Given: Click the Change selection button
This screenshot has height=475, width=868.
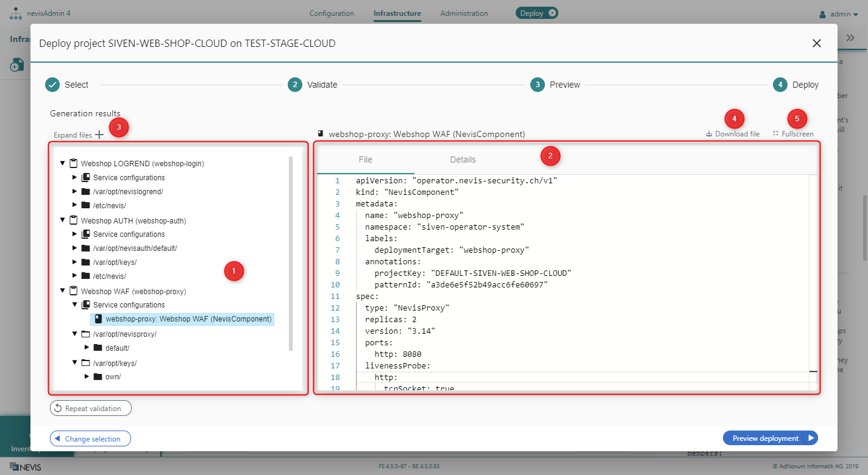Looking at the screenshot, I should (90, 438).
